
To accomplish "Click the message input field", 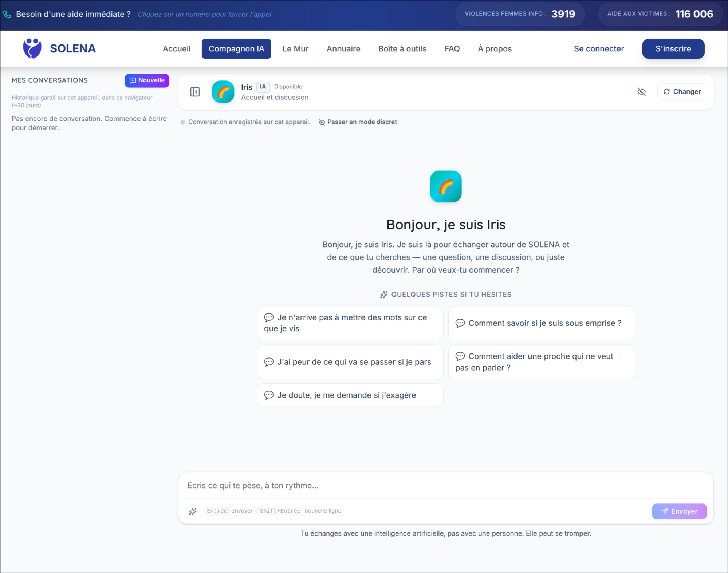I will tap(445, 485).
